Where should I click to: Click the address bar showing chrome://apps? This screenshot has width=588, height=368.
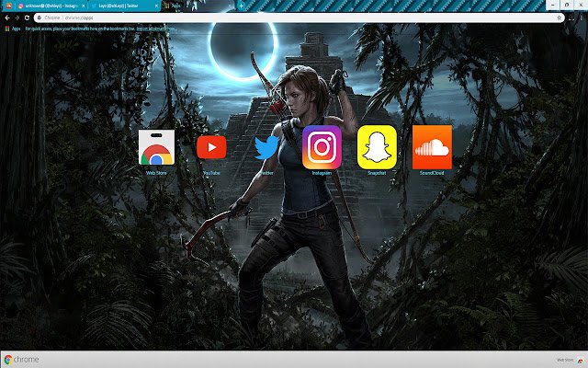pyautogui.click(x=299, y=17)
